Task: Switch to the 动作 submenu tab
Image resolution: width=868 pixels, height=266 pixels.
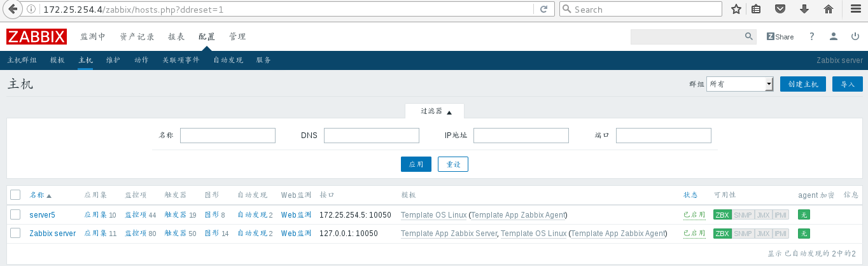Action: click(x=141, y=60)
